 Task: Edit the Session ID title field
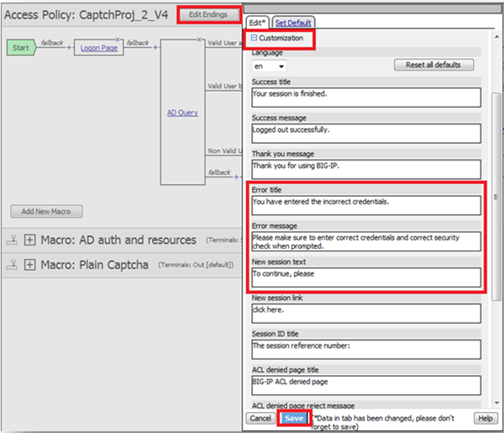coord(366,350)
